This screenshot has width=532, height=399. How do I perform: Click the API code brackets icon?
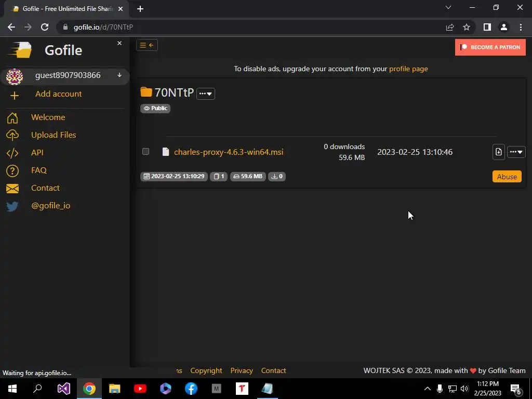pyautogui.click(x=12, y=153)
